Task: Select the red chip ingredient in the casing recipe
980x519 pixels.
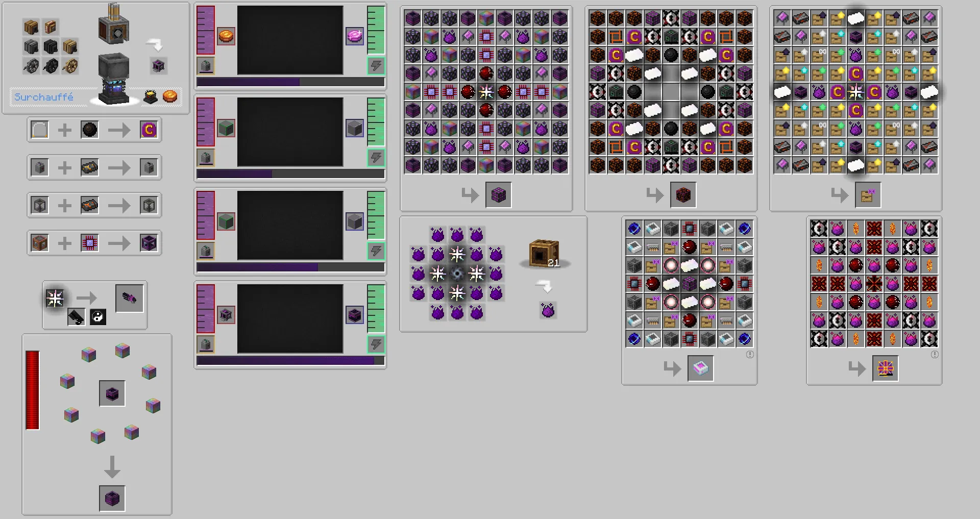Action: (89, 243)
